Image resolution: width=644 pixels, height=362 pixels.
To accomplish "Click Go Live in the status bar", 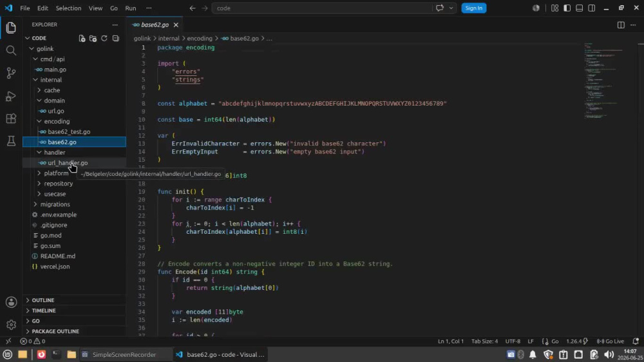I will pos(611,341).
